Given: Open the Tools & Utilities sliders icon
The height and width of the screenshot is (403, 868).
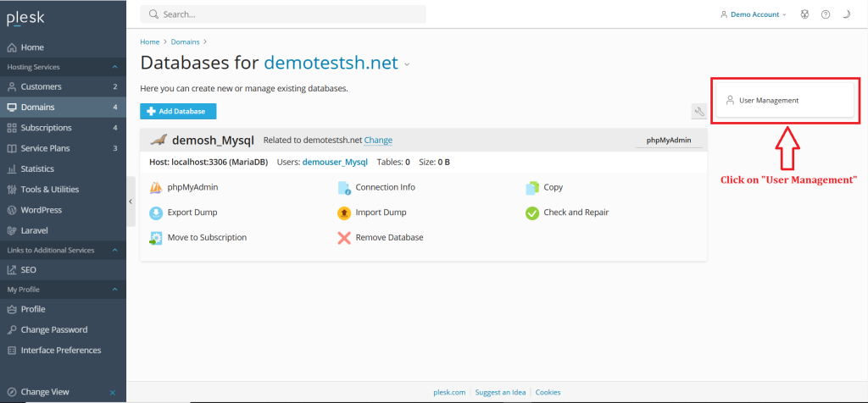Looking at the screenshot, I should click(x=12, y=190).
